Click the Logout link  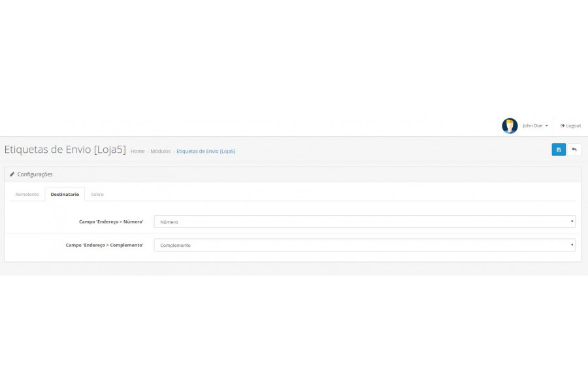(x=570, y=125)
